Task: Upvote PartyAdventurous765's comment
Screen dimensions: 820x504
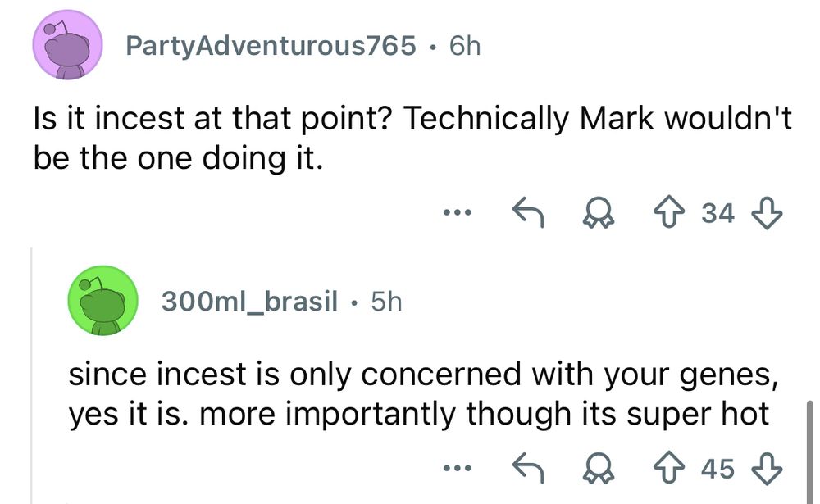Action: (x=671, y=213)
